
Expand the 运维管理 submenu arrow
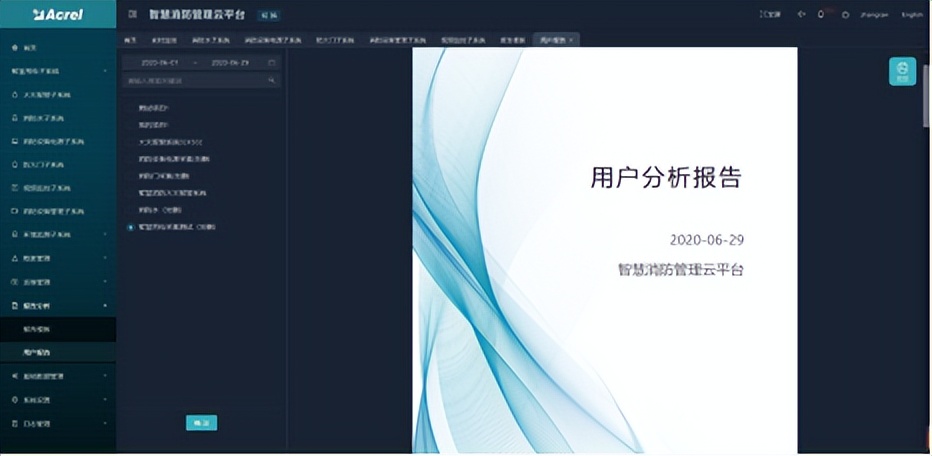pyautogui.click(x=105, y=281)
